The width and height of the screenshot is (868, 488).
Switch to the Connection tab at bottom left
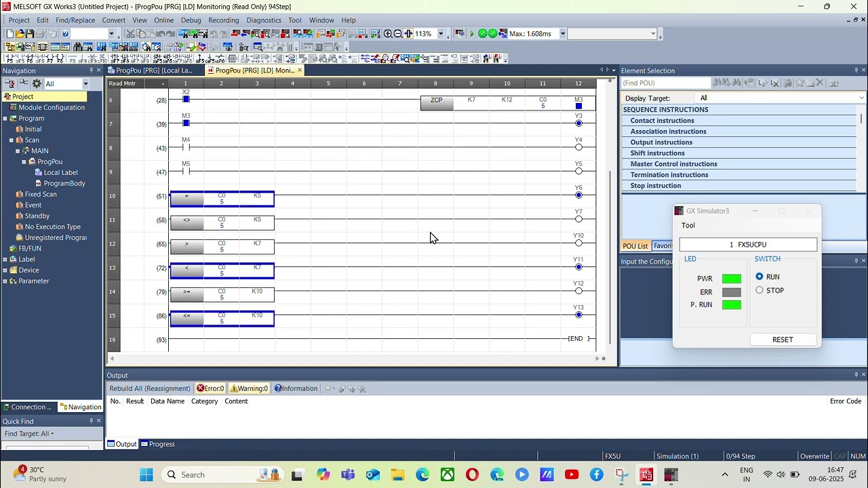tap(28, 407)
